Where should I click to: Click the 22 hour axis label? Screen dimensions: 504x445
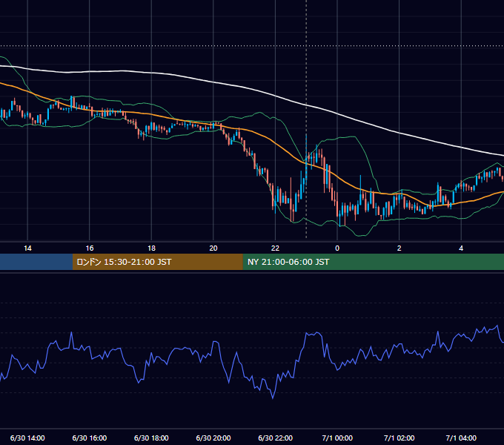(x=276, y=248)
